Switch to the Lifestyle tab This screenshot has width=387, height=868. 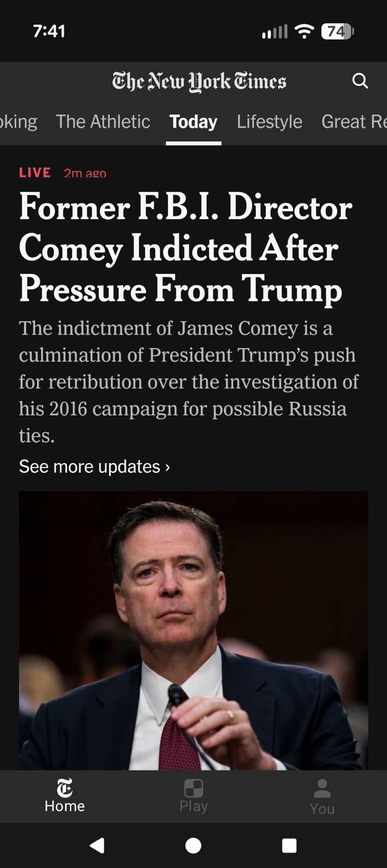click(269, 122)
